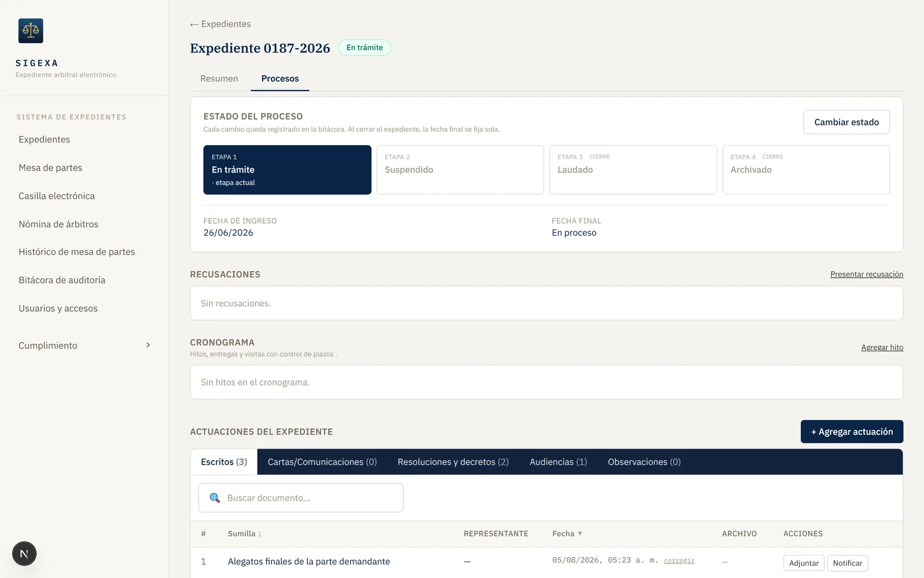924x578 pixels.
Task: Open Histórico de mesa de partes
Action: click(77, 252)
